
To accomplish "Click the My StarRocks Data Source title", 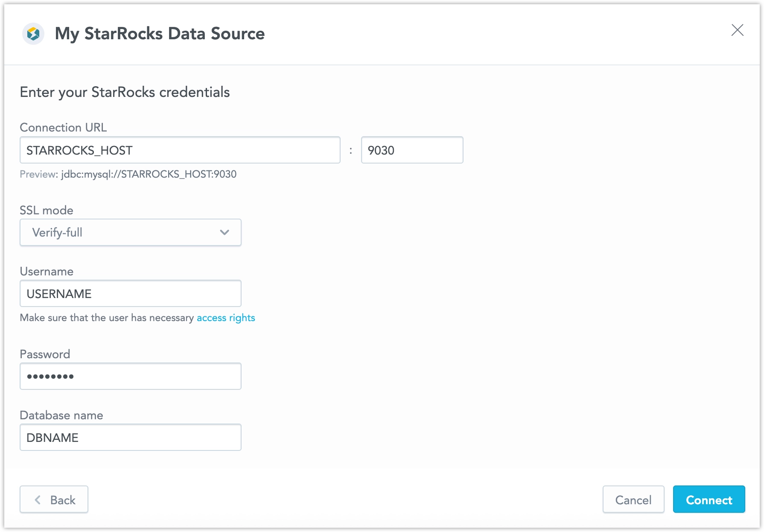I will pyautogui.click(x=159, y=33).
